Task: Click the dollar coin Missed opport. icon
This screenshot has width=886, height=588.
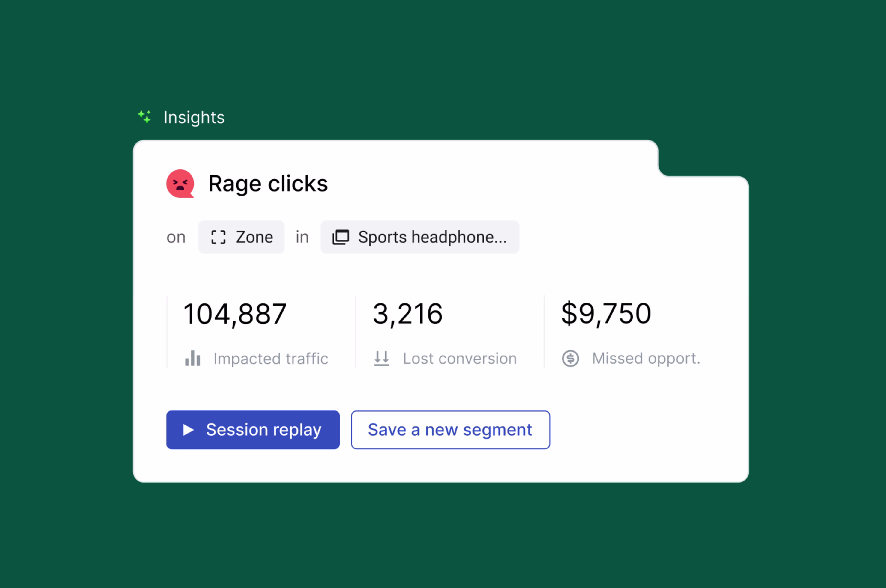Action: pos(570,358)
